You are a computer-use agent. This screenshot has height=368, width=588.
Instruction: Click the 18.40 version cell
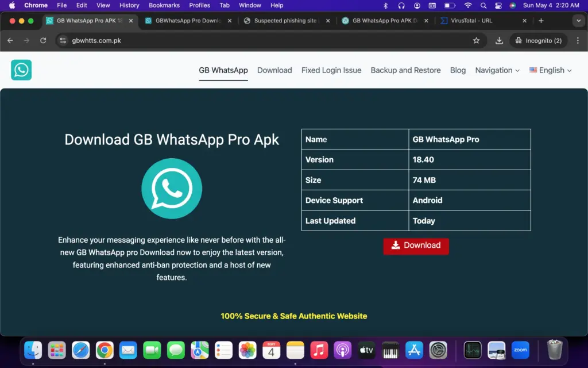pyautogui.click(x=470, y=160)
